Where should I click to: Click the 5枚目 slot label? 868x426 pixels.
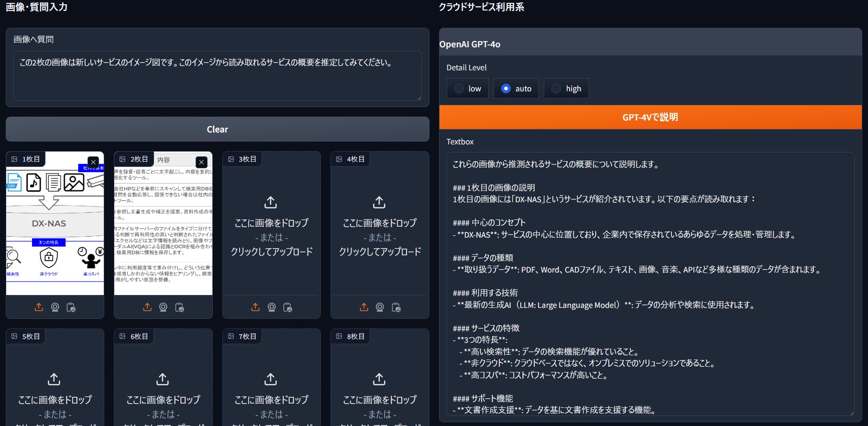point(26,336)
